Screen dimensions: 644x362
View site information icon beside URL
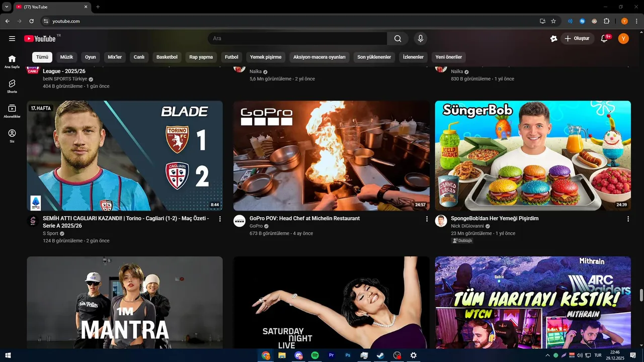pos(46,21)
